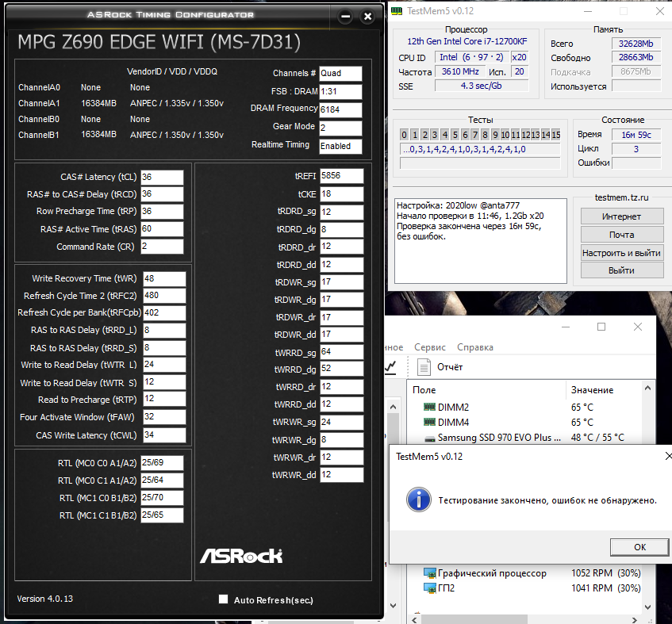Click the Version 4.0.13 label
The height and width of the screenshot is (624, 672).
(x=45, y=599)
